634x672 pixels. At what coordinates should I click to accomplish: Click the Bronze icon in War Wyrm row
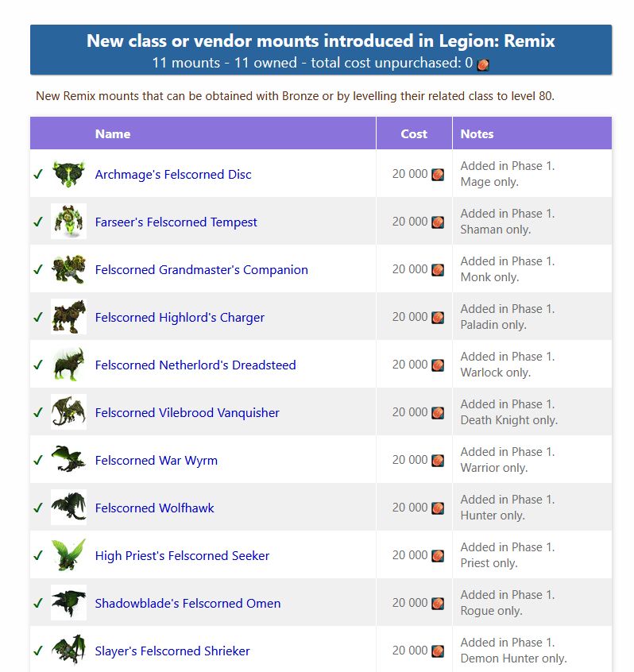[x=438, y=460]
